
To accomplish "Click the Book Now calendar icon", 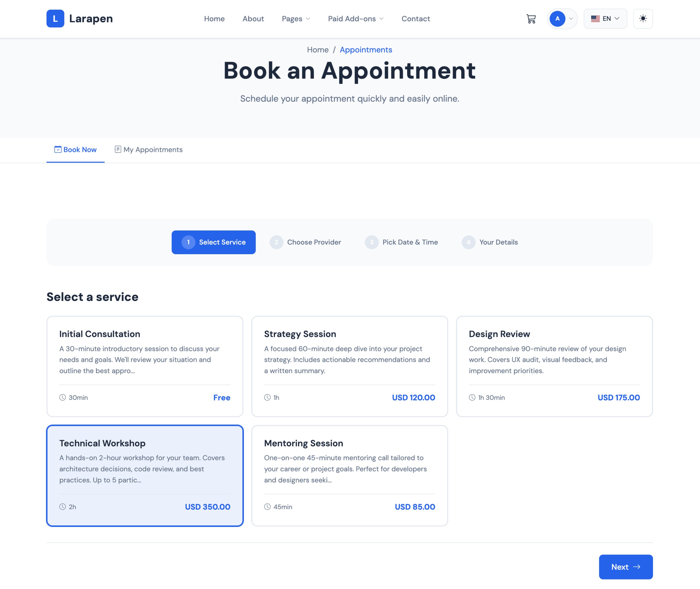I will pos(58,149).
